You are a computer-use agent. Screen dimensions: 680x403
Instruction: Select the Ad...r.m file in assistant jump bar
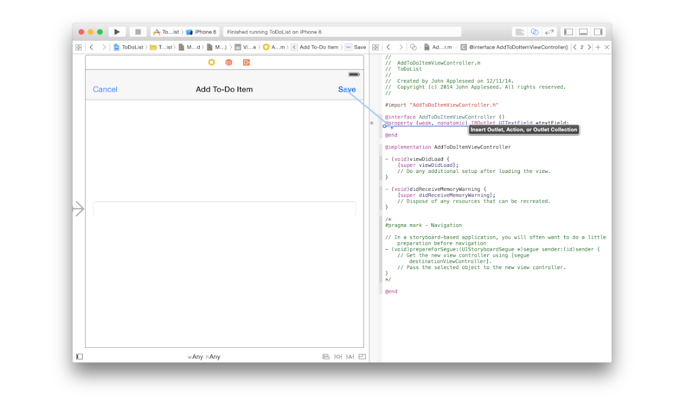[438, 47]
